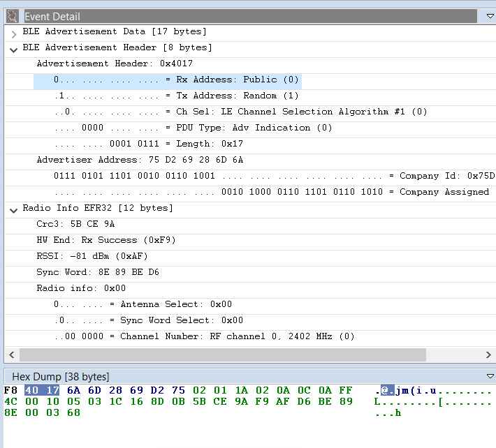Select the RSSI: -81 dBm row

(x=92, y=256)
